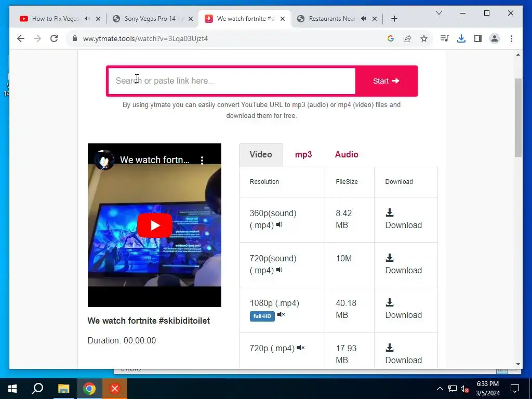
Task: Click the page vertical scrollbar thumb
Action: pos(518,117)
